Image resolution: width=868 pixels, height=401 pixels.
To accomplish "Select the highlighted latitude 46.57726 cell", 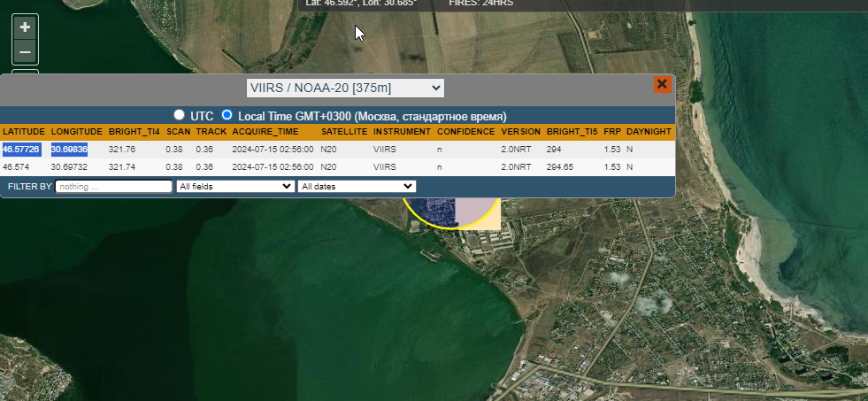I will click(21, 150).
